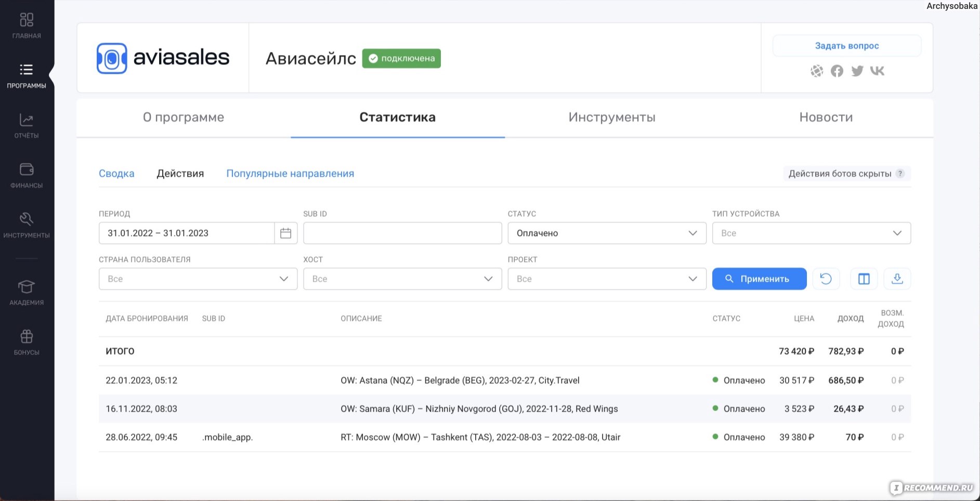The image size is (980, 501).
Task: Click the aviasales logo
Action: pos(163,58)
